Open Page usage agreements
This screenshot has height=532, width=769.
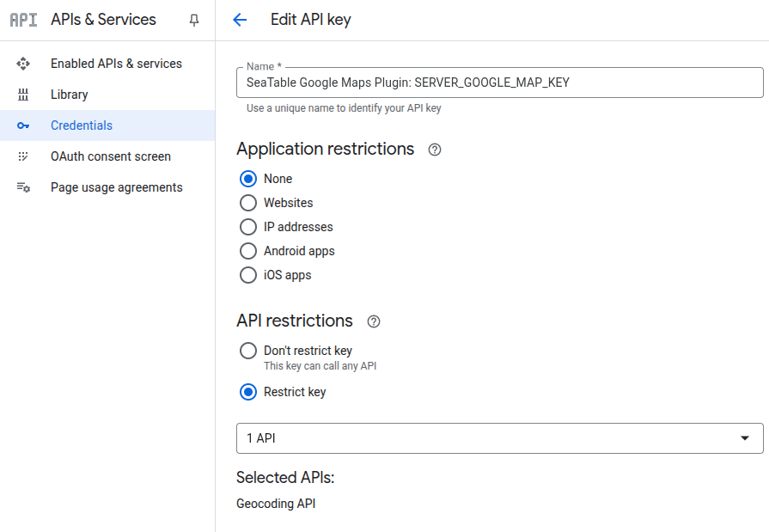click(116, 187)
